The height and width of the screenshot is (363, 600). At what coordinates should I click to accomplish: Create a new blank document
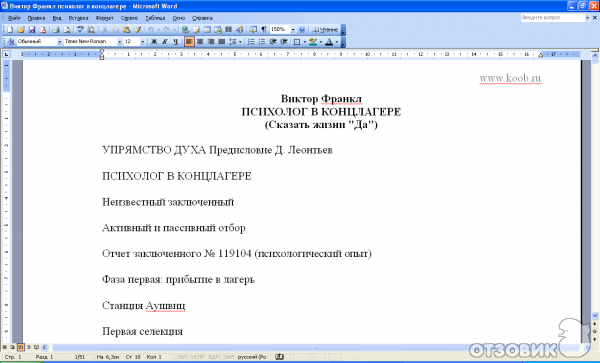10,29
